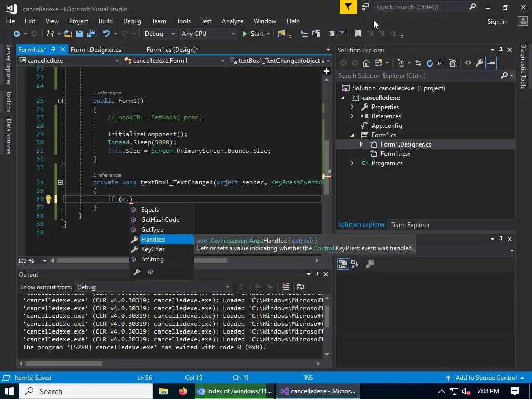Viewport: 532px width, 399px height.
Task: Click the yellow notifications filter flag icon
Action: (x=349, y=7)
